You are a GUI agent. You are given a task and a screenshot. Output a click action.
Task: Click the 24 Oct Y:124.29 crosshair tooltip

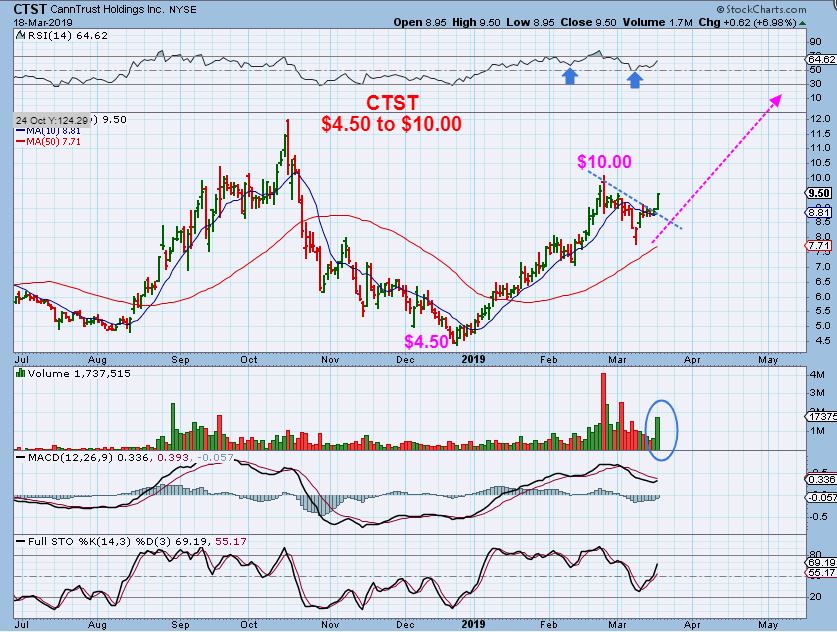(52, 121)
